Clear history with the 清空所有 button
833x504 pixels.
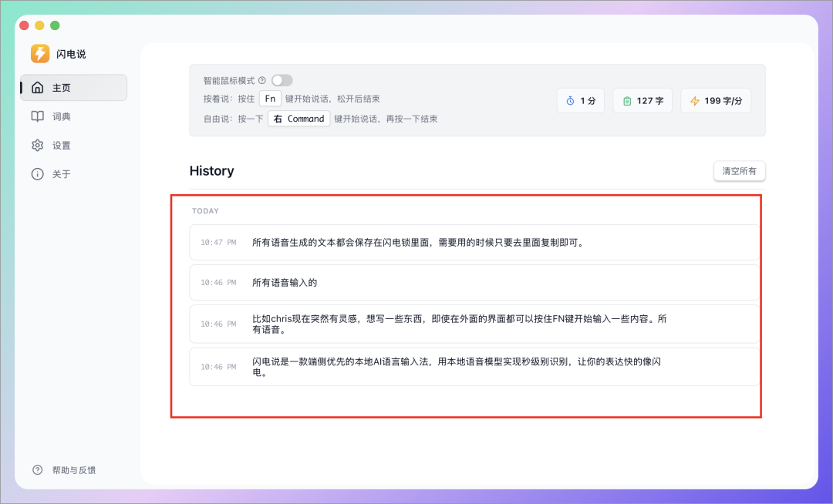click(739, 171)
